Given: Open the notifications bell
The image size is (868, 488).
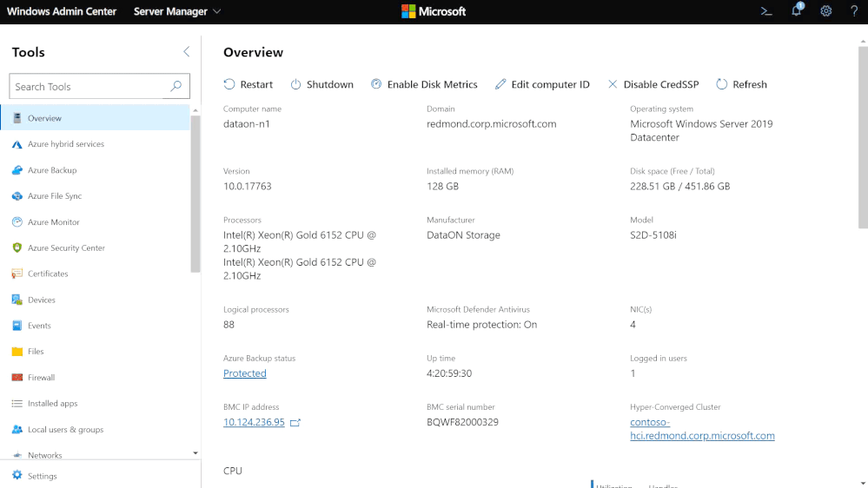Looking at the screenshot, I should click(797, 10).
